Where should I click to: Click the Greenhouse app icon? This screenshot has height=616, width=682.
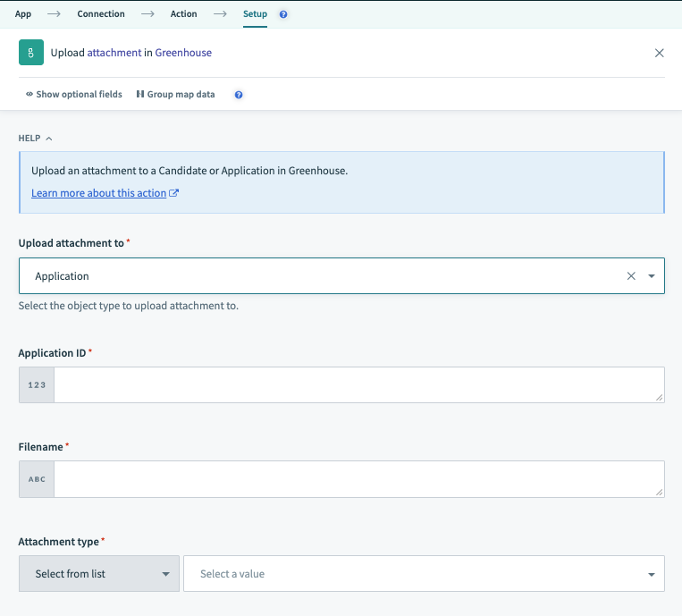[x=31, y=52]
